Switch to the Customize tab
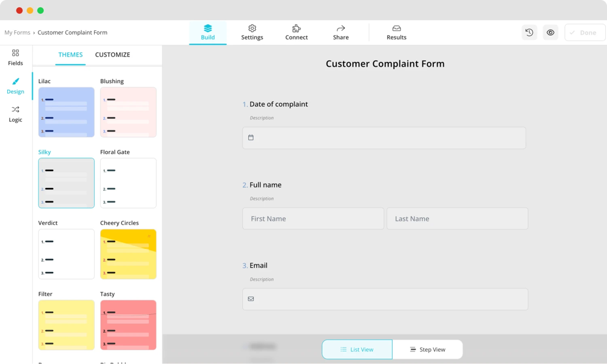607x364 pixels. click(112, 55)
